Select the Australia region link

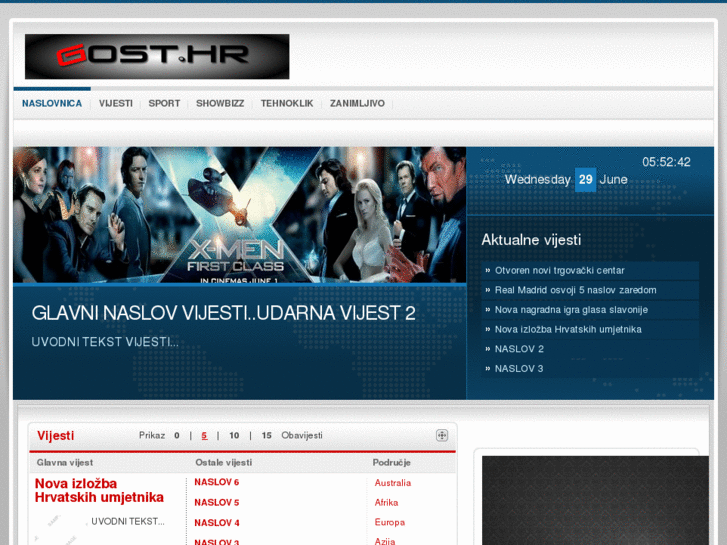pyautogui.click(x=393, y=483)
